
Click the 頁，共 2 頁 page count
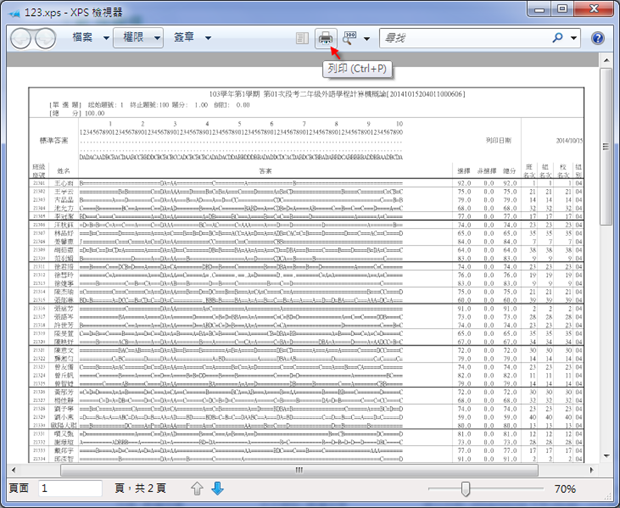[140, 488]
